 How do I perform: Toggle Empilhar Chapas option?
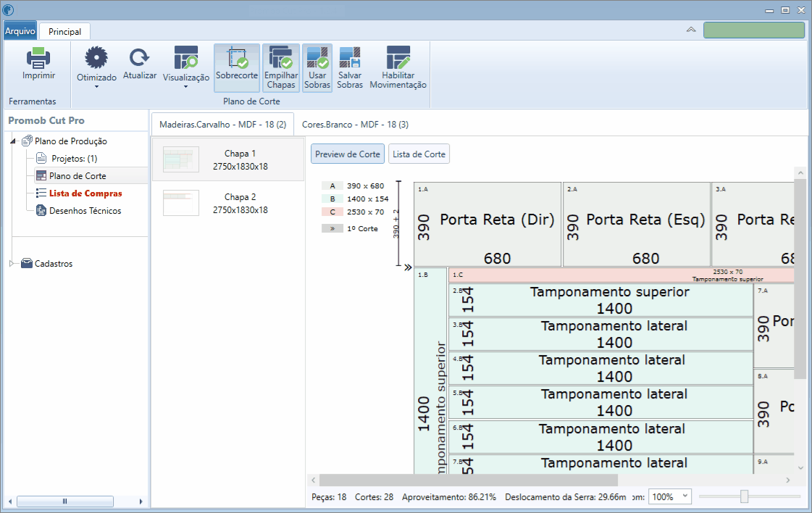(280, 67)
